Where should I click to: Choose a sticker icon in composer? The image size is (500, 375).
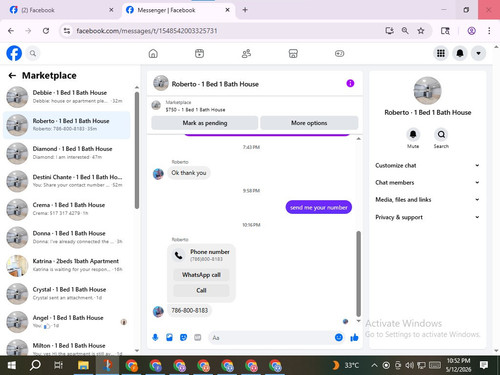point(183,338)
